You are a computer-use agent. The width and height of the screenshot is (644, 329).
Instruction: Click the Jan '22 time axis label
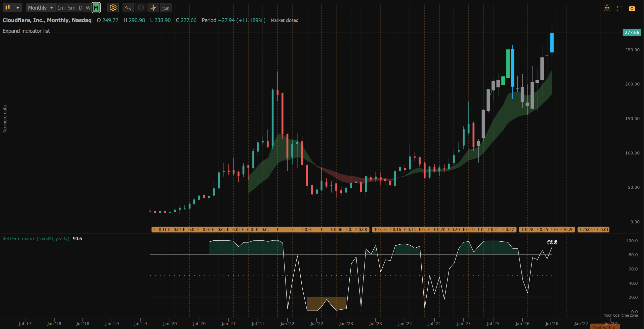tap(287, 324)
